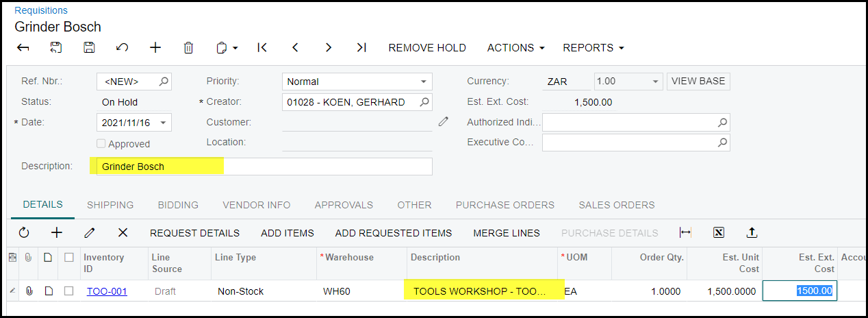The height and width of the screenshot is (318, 868).
Task: Click the VIEW BASE button
Action: (x=698, y=81)
